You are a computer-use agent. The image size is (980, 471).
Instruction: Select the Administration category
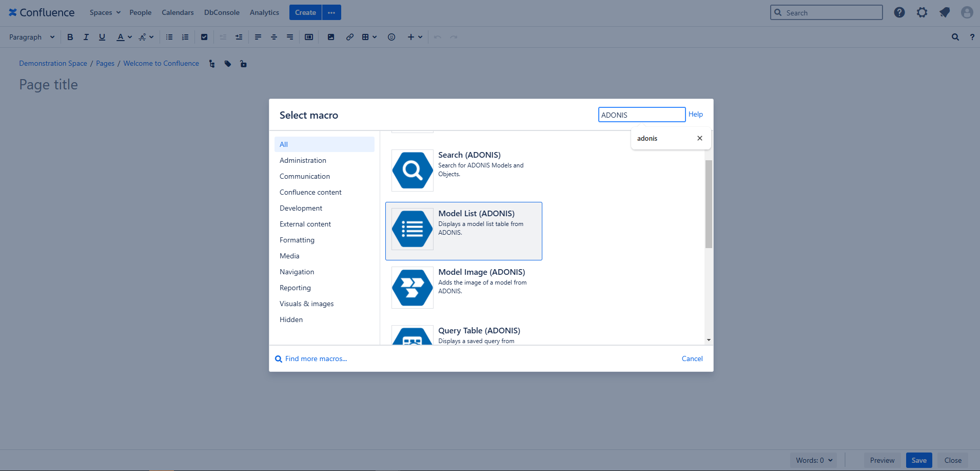303,160
